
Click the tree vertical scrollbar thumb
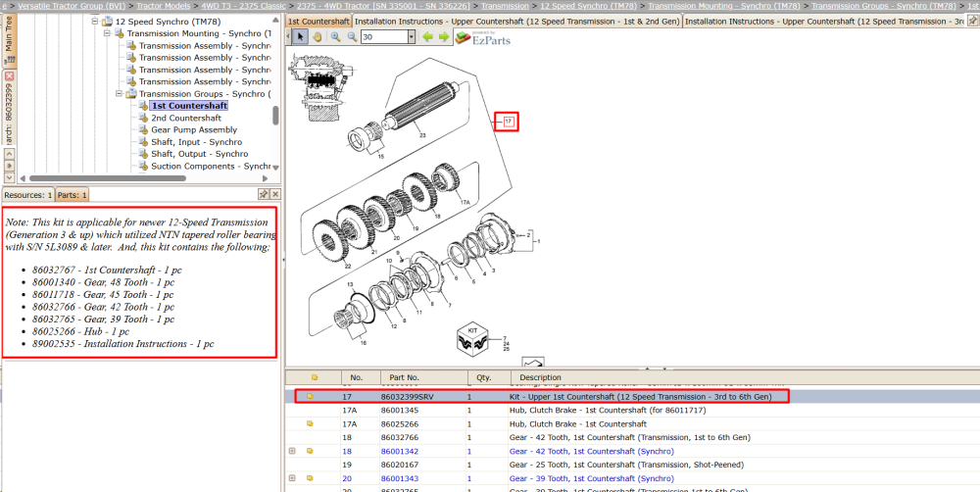coord(275,116)
